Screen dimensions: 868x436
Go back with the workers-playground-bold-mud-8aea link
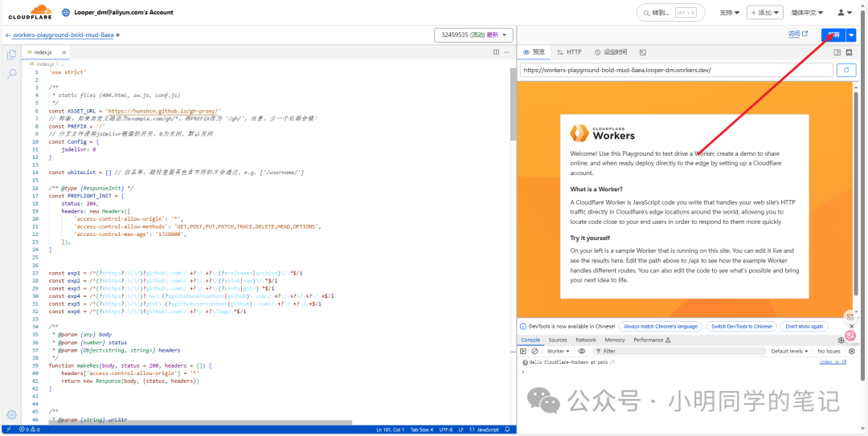tap(63, 35)
